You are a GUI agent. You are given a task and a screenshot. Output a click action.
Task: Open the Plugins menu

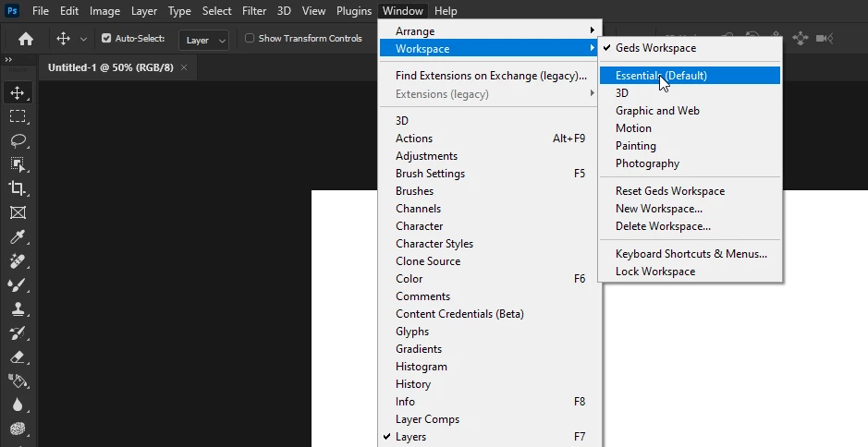click(354, 11)
